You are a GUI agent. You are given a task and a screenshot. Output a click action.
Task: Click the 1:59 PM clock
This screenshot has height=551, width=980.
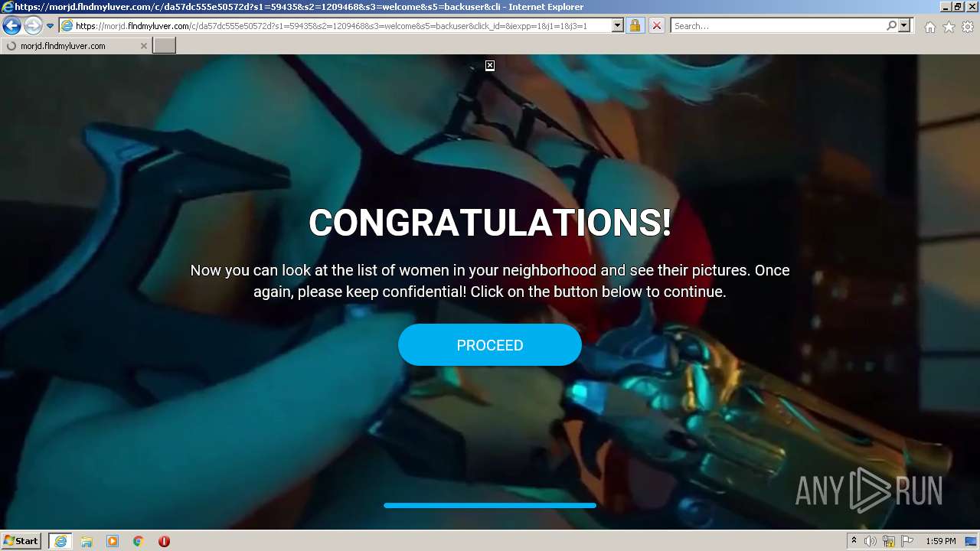click(941, 541)
